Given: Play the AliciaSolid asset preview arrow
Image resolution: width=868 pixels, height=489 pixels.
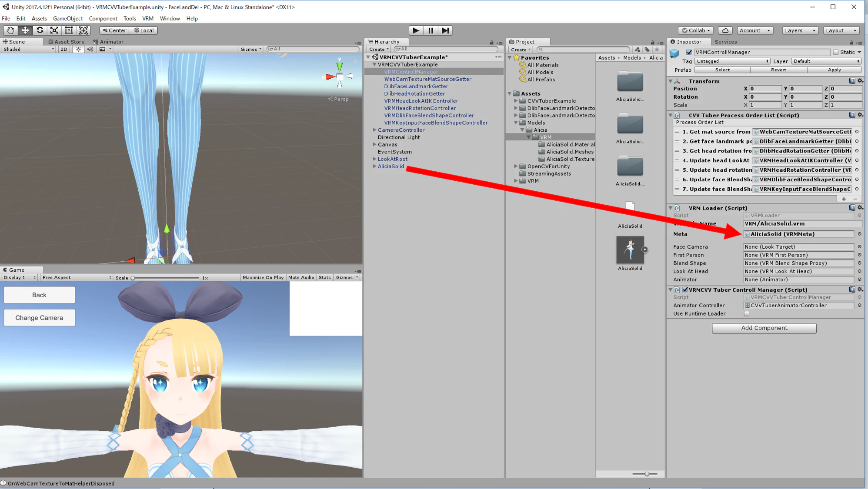Looking at the screenshot, I should coord(644,249).
